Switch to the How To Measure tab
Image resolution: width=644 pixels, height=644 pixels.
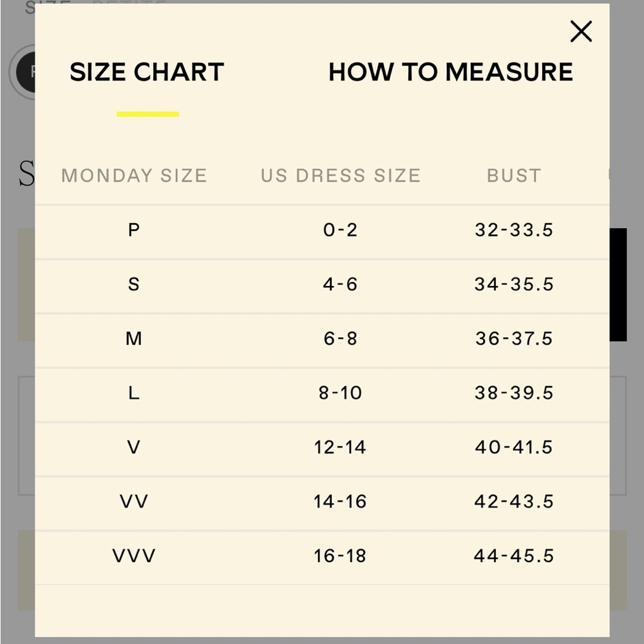coord(451,72)
